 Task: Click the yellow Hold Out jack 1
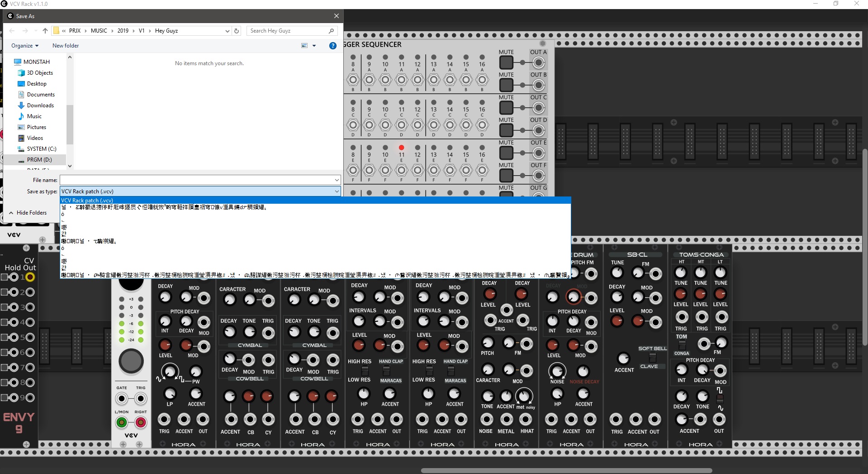point(30,277)
